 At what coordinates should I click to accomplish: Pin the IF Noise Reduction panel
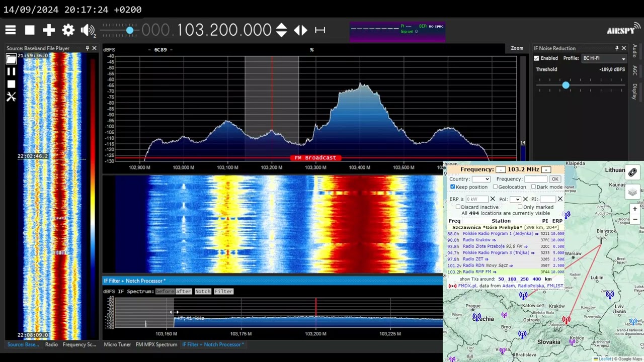pyautogui.click(x=617, y=48)
